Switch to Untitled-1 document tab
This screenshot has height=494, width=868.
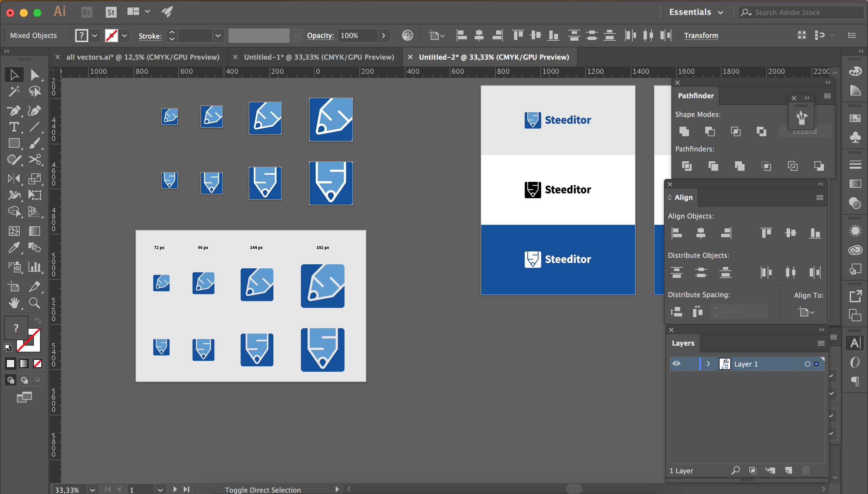click(318, 57)
